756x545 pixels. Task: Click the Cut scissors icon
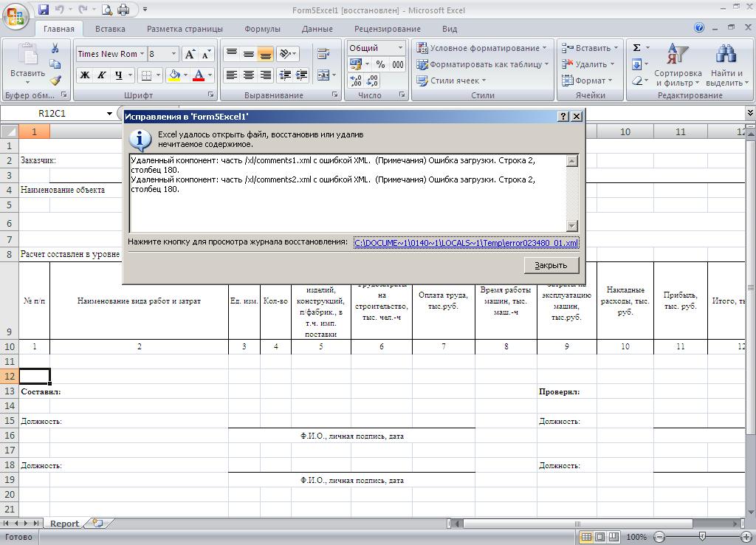point(55,48)
